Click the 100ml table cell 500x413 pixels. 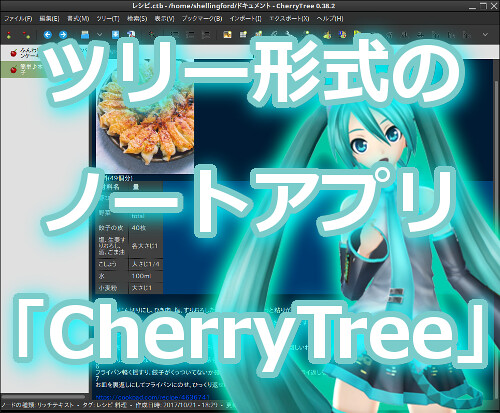pyautogui.click(x=146, y=276)
